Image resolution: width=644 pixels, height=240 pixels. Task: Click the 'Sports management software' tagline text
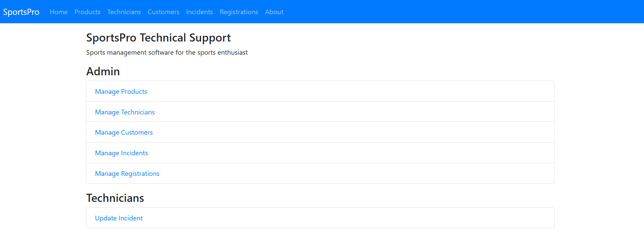click(167, 52)
